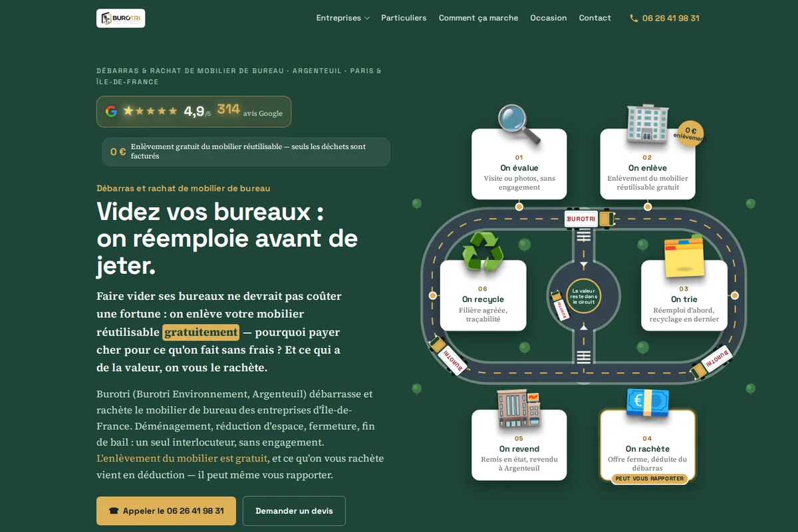Click the text Filière agréée, traçabilité
This screenshot has height=532, width=798.
tap(483, 315)
